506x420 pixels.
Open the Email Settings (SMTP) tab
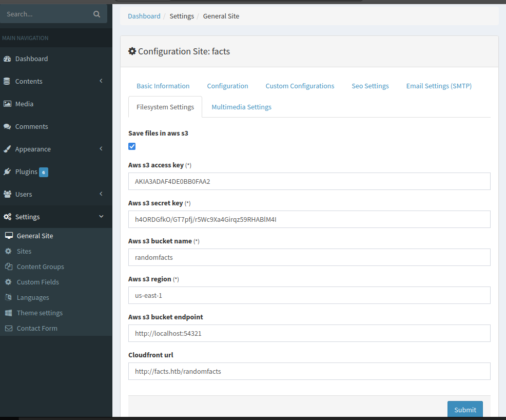click(439, 86)
